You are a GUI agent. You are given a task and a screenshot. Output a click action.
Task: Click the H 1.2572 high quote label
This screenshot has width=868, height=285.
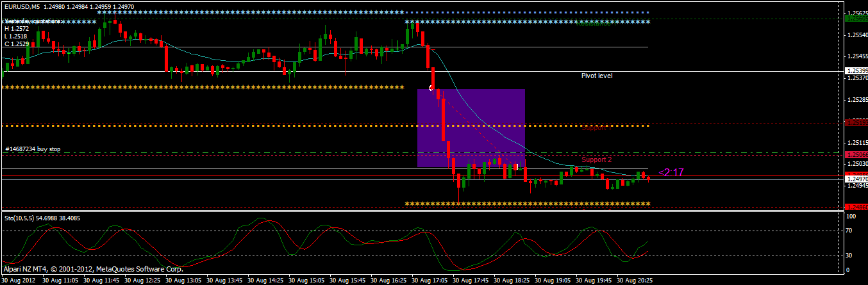click(16, 29)
